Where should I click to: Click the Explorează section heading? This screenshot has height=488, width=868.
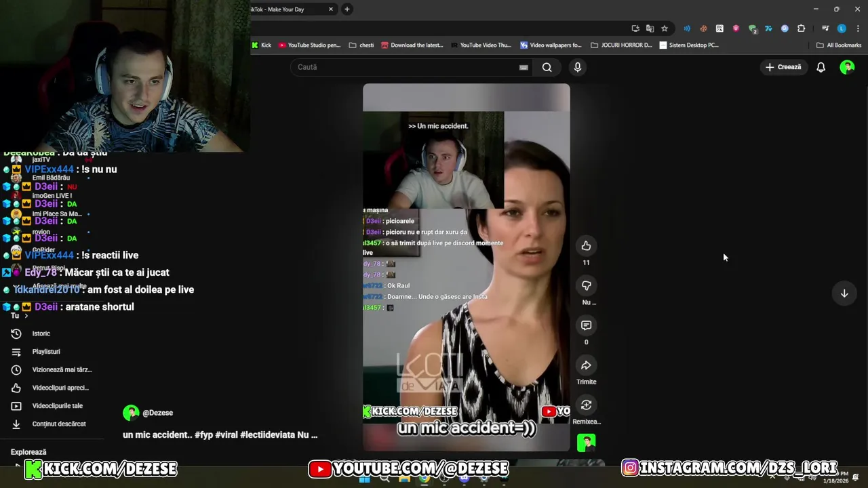pos(28,452)
